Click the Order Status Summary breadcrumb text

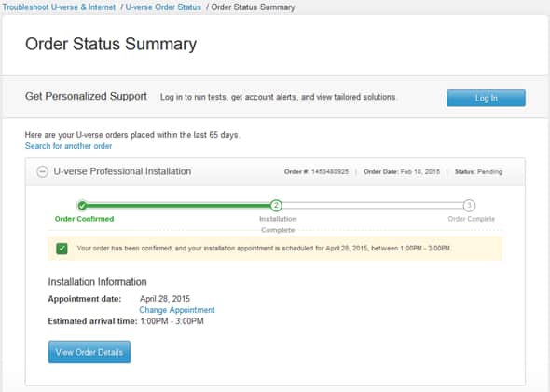pos(253,7)
